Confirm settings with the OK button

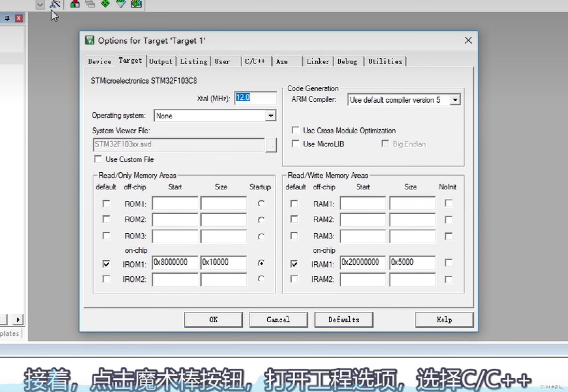point(213,320)
